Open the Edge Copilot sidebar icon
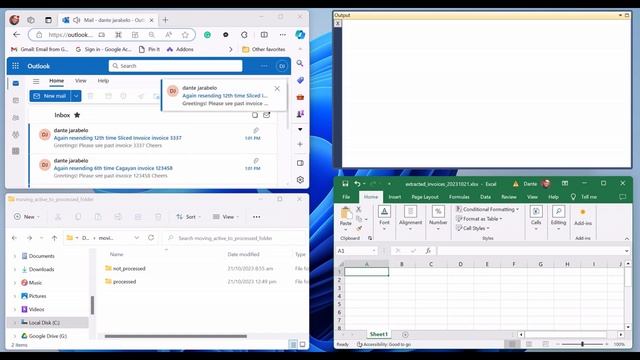640x360 pixels. (300, 35)
